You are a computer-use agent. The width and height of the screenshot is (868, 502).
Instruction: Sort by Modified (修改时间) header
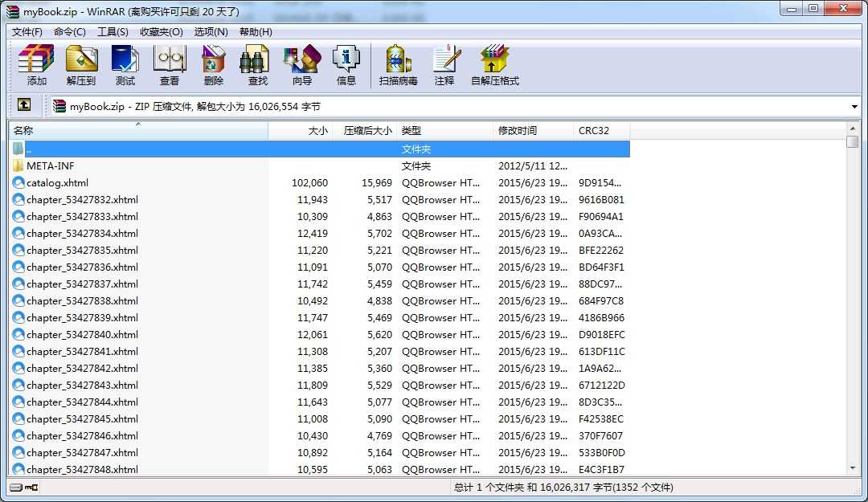[533, 131]
